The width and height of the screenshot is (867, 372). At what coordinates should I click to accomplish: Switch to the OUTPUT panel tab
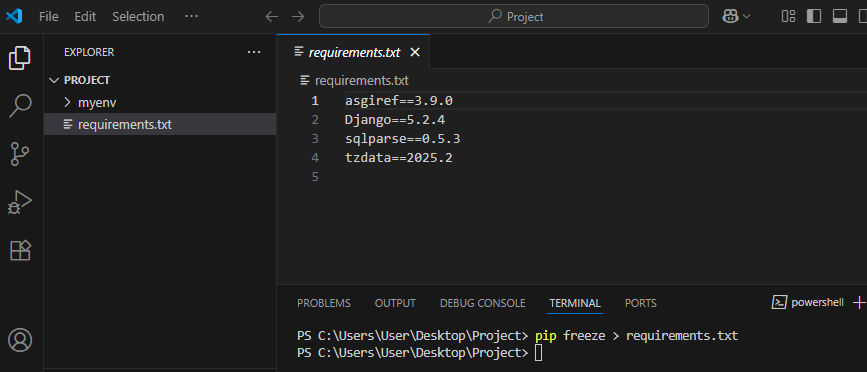(395, 303)
